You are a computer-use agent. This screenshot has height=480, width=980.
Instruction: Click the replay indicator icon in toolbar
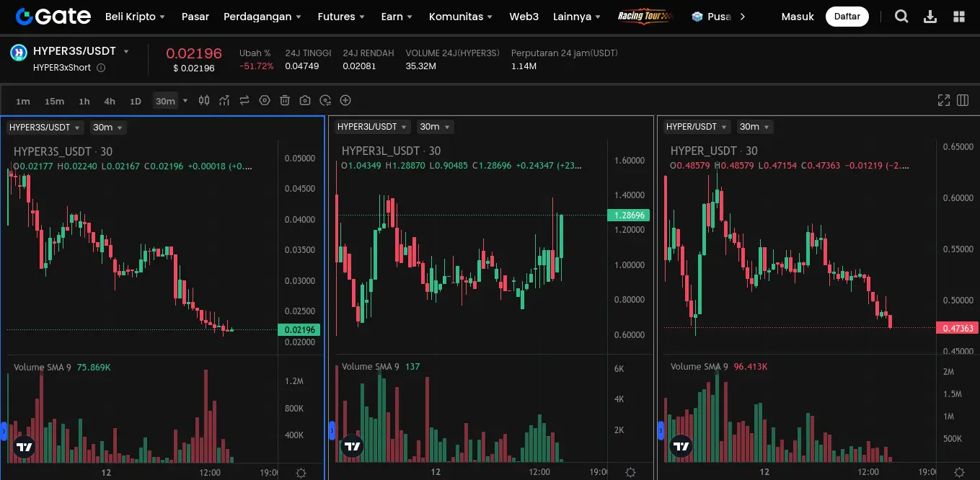(325, 100)
